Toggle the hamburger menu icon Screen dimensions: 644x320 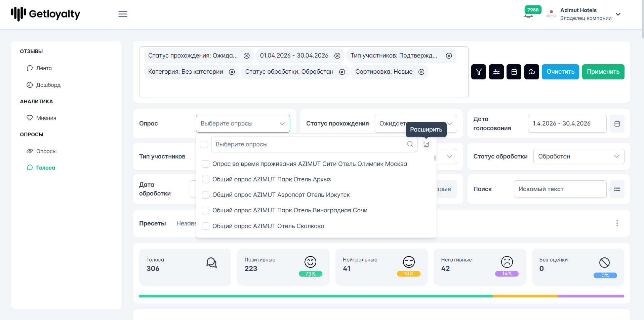tap(123, 14)
